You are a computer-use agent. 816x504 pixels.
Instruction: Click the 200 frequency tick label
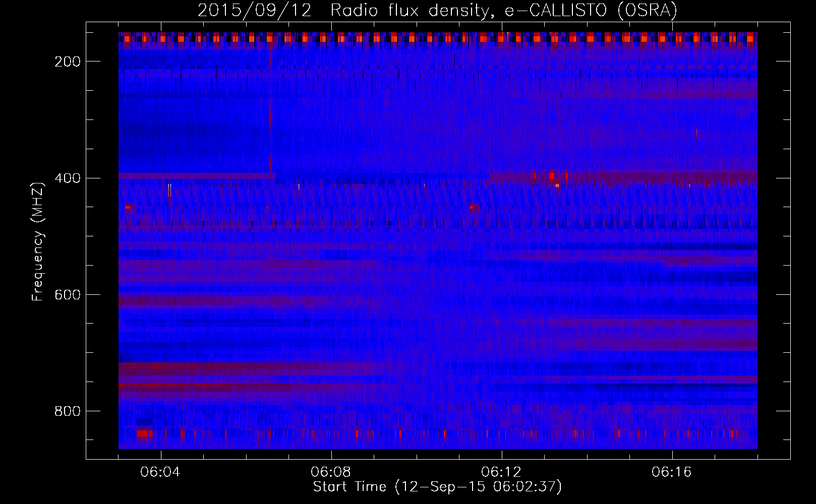(68, 61)
